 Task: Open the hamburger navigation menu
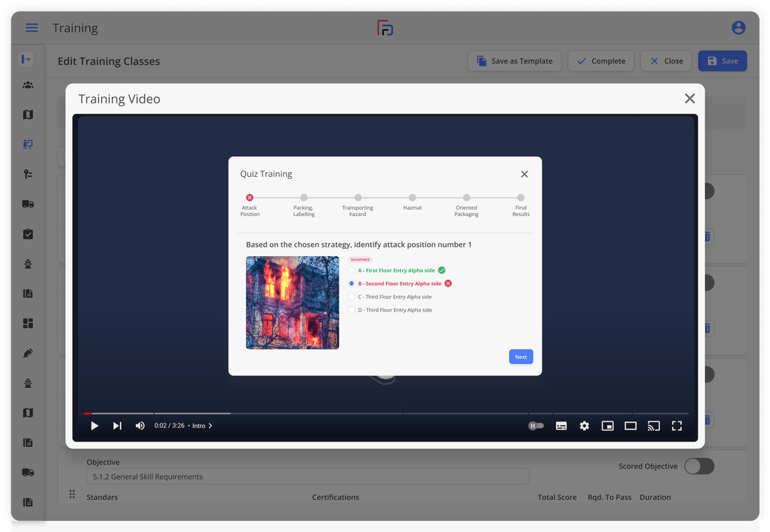click(x=31, y=28)
